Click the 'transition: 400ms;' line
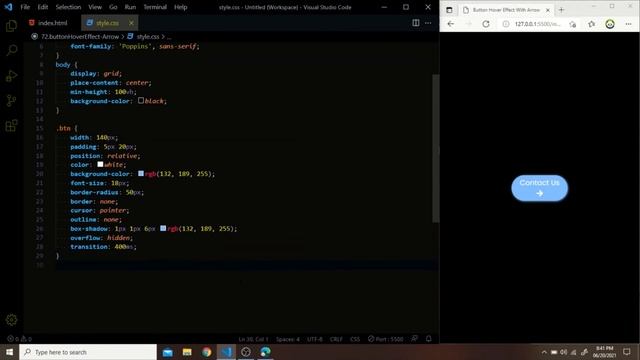 pyautogui.click(x=103, y=247)
